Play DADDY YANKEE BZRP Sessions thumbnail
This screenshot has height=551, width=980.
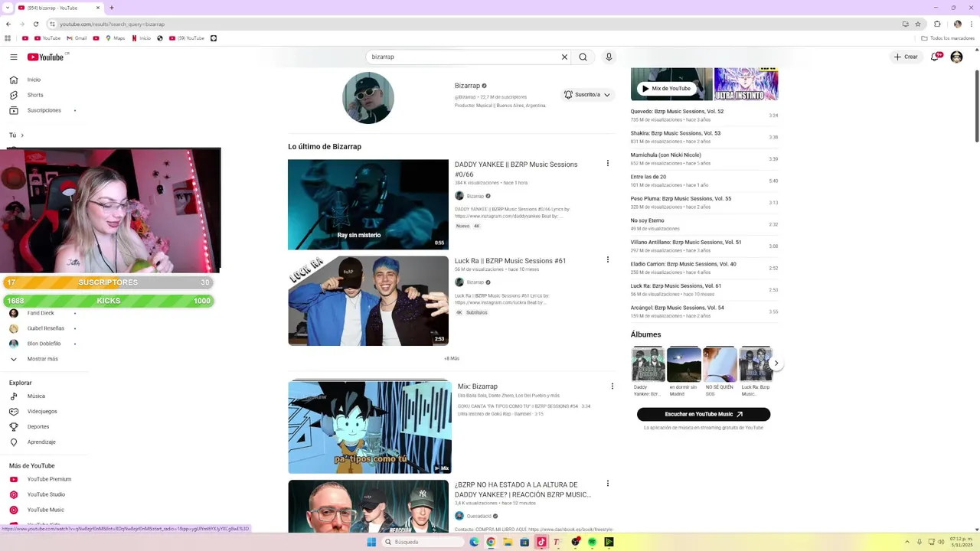coord(368,204)
